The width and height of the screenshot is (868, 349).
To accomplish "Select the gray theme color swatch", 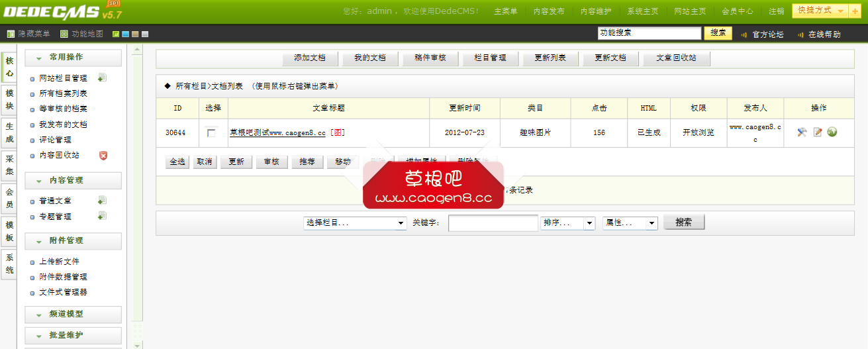I will tap(145, 34).
